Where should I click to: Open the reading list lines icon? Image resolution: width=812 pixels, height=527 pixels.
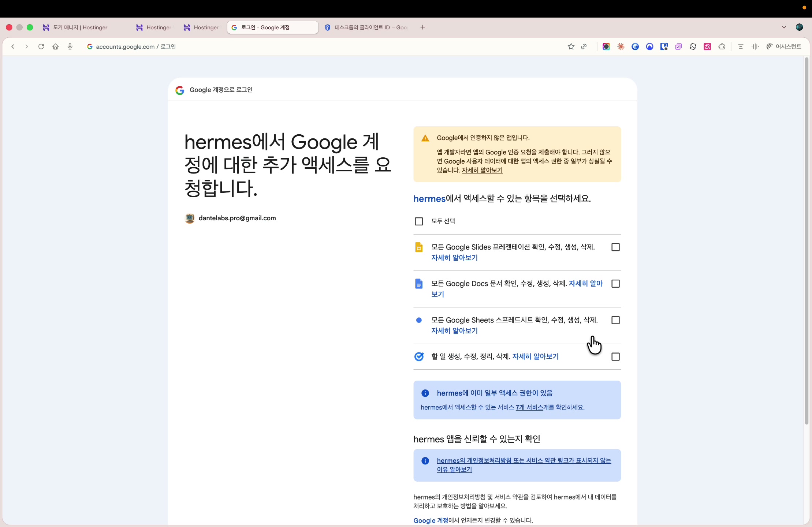[x=741, y=46]
